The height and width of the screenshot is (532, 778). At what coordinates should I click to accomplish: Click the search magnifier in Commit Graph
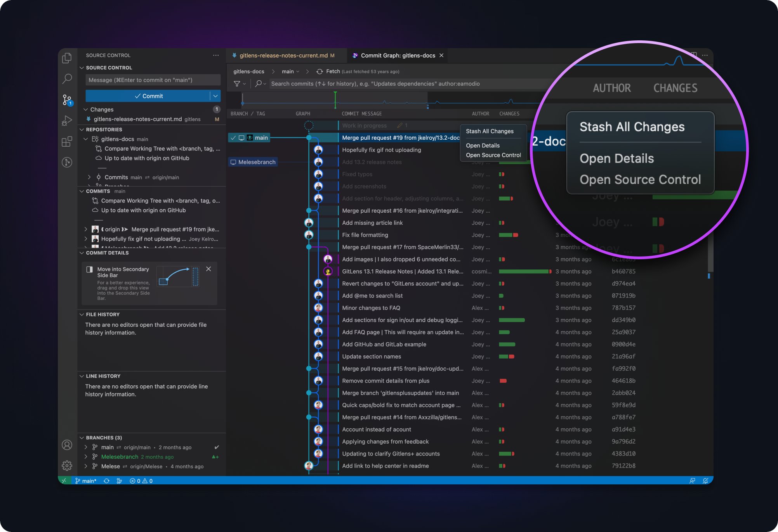(x=258, y=84)
